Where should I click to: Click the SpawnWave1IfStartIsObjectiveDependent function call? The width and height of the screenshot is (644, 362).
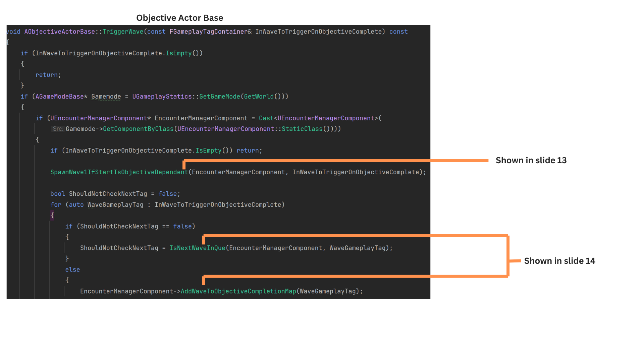[119, 172]
